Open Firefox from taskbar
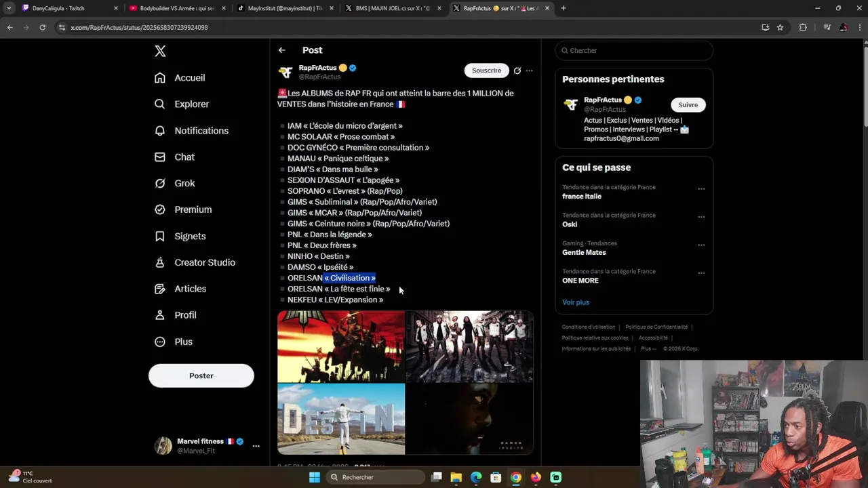 [x=536, y=477]
